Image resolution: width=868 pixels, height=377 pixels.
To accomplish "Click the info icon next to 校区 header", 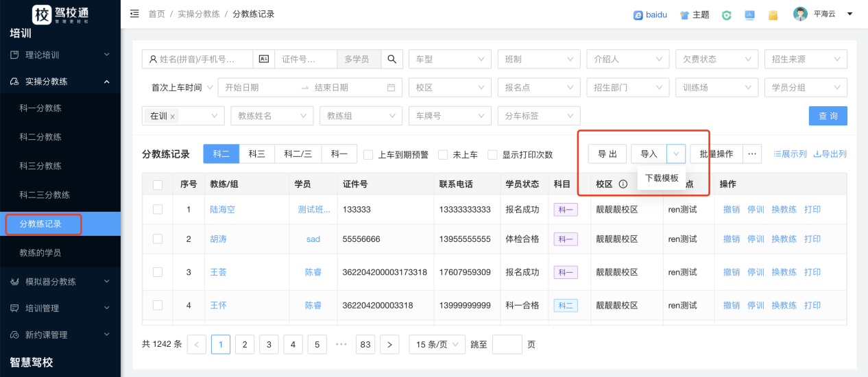I will click(623, 184).
